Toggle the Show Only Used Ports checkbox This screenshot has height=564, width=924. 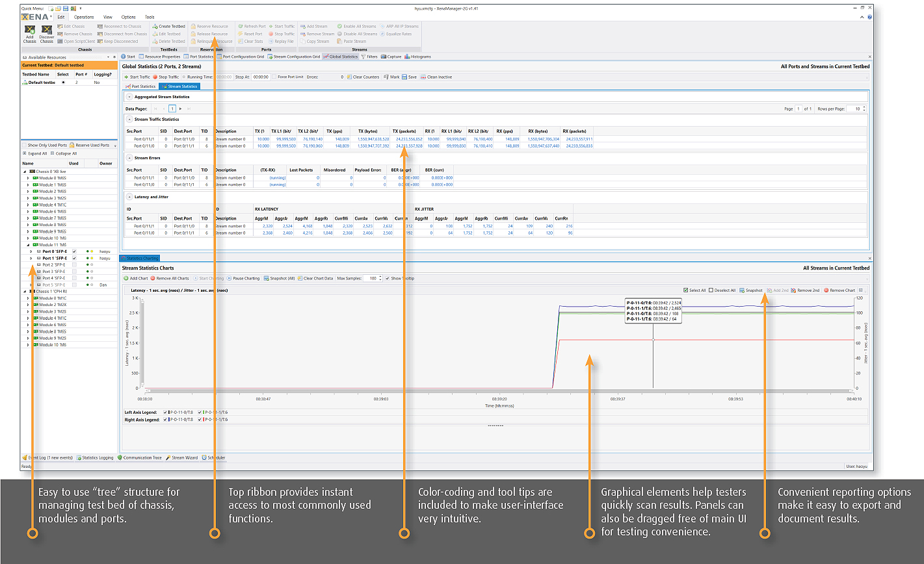point(24,145)
